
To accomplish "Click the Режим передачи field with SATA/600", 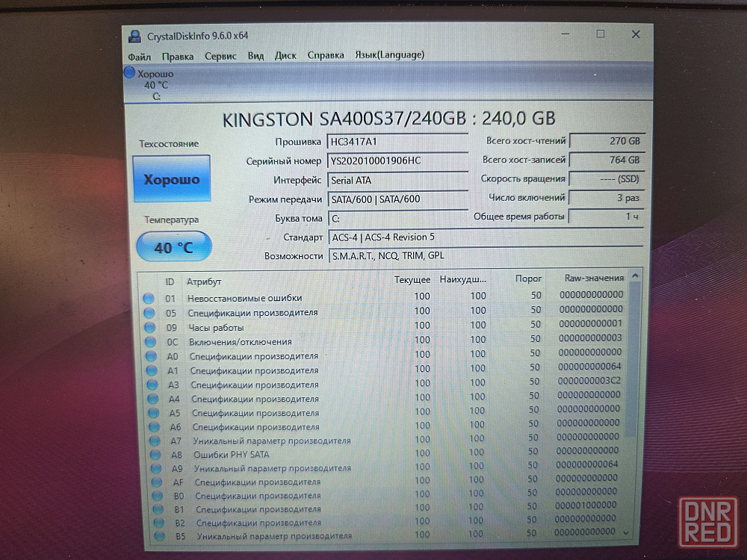I will [398, 199].
